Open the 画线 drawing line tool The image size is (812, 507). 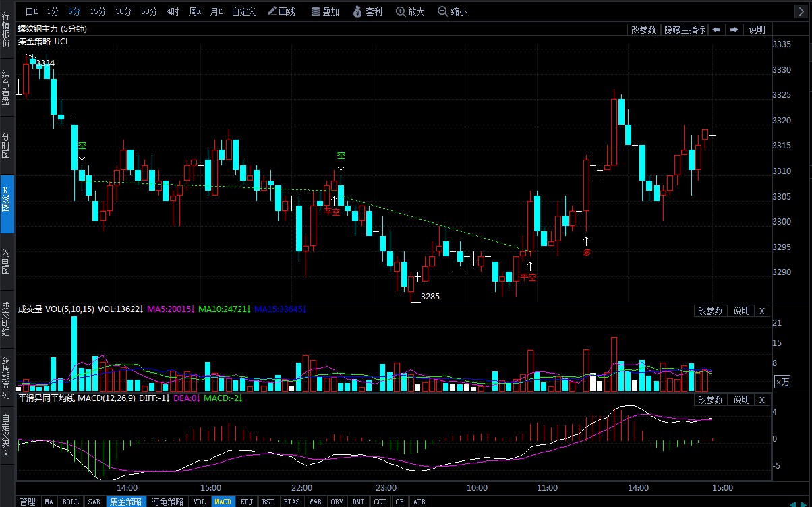point(281,11)
